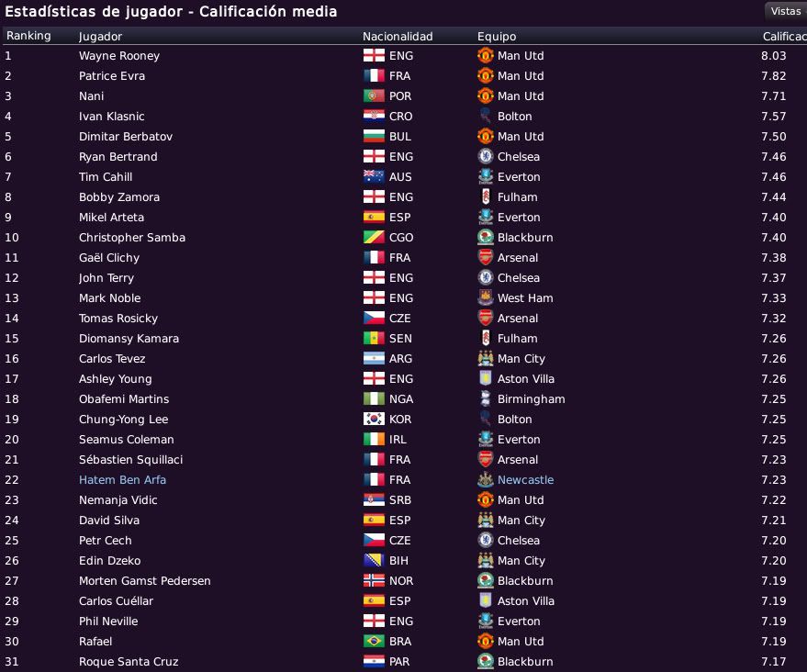The height and width of the screenshot is (672, 807).
Task: Click the South Korea flag for Chung-Yong Lee
Action: [x=374, y=419]
